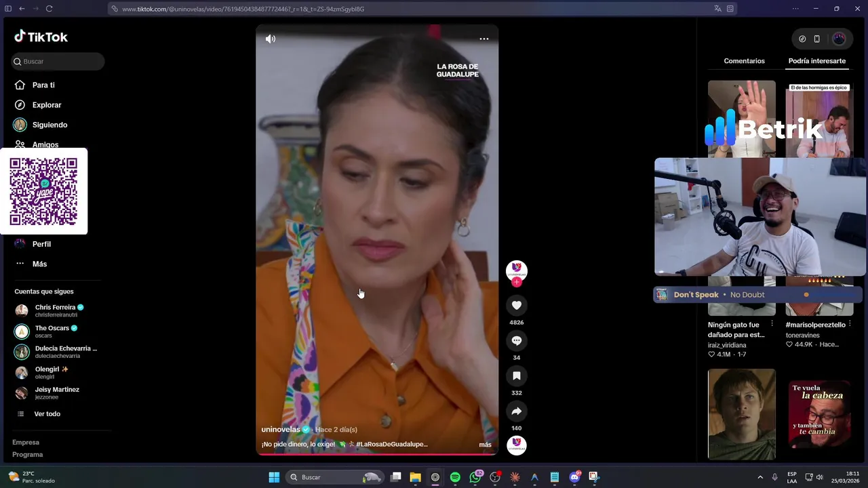868x488 pixels.
Task: Open the Windows Start menu
Action: tap(274, 477)
